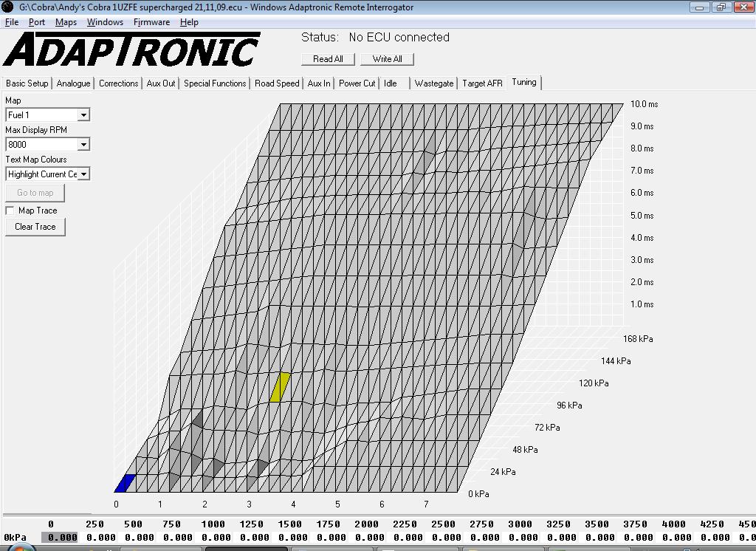Click the Clear Trace button
Viewport: 756px width, 551px height.
35,227
